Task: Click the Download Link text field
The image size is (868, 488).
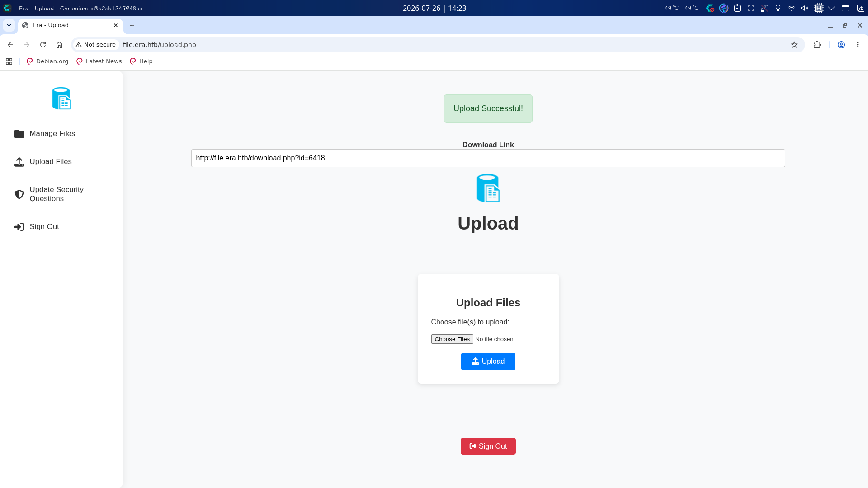Action: pos(488,158)
